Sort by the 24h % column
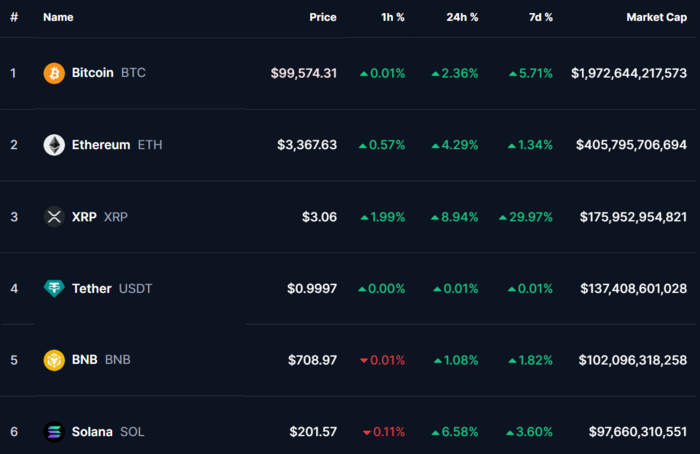 [463, 18]
